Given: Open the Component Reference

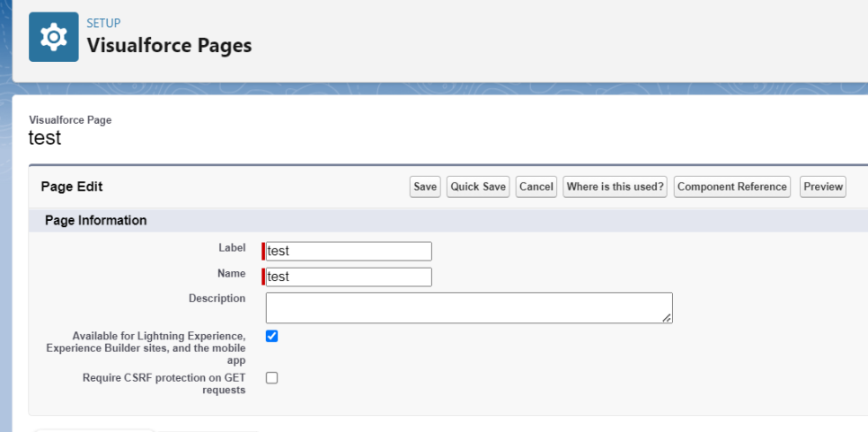Looking at the screenshot, I should point(732,187).
